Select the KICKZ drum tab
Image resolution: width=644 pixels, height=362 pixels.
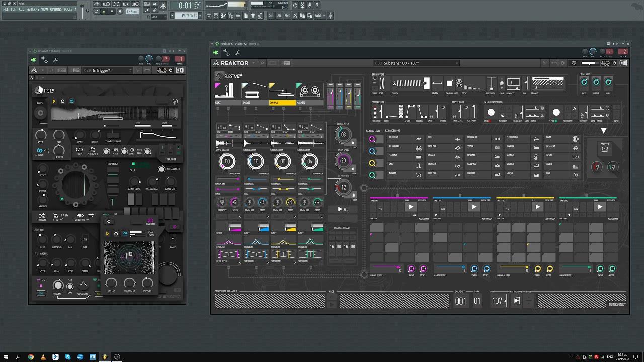tap(228, 94)
